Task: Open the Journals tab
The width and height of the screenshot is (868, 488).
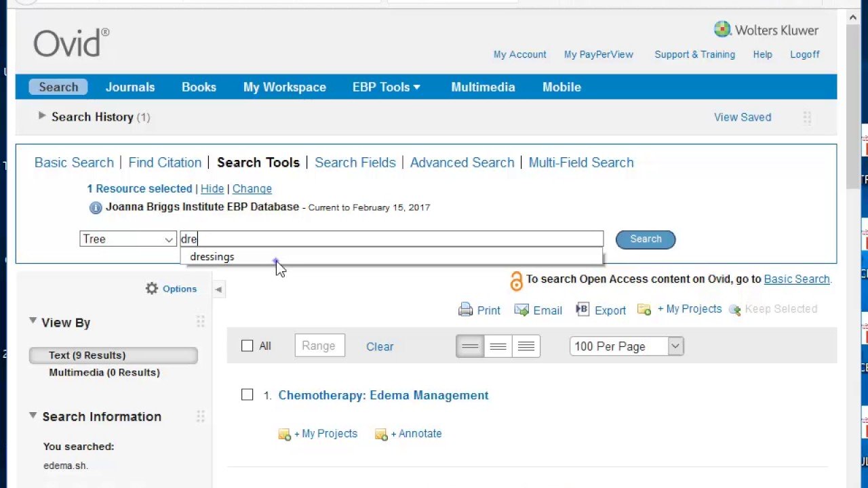Action: coord(130,87)
